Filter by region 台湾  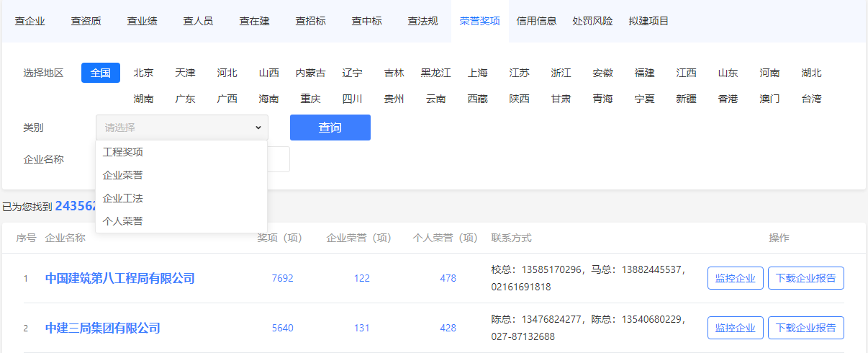[812, 99]
